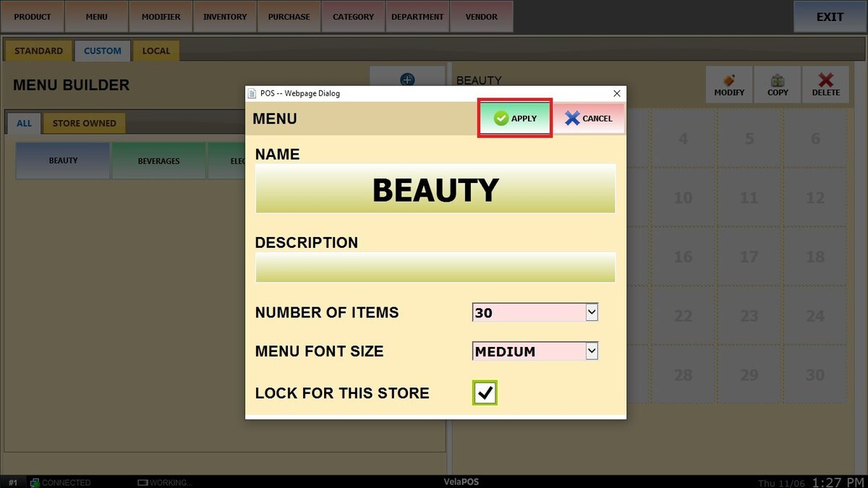The width and height of the screenshot is (868, 488).
Task: Click the COPY icon button
Action: 778,85
